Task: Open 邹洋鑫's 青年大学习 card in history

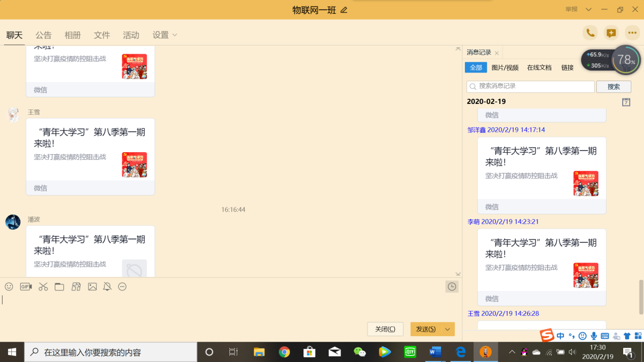Action: (x=541, y=175)
